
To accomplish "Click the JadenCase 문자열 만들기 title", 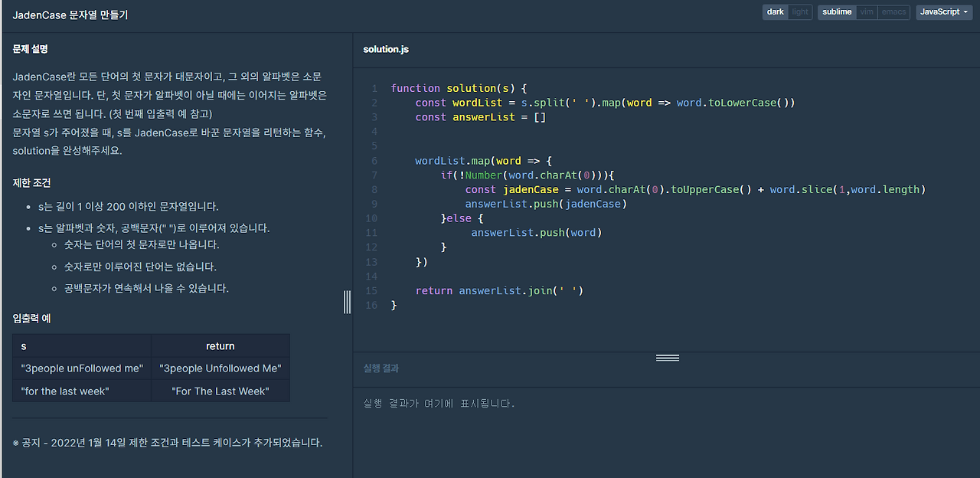I will click(70, 14).
